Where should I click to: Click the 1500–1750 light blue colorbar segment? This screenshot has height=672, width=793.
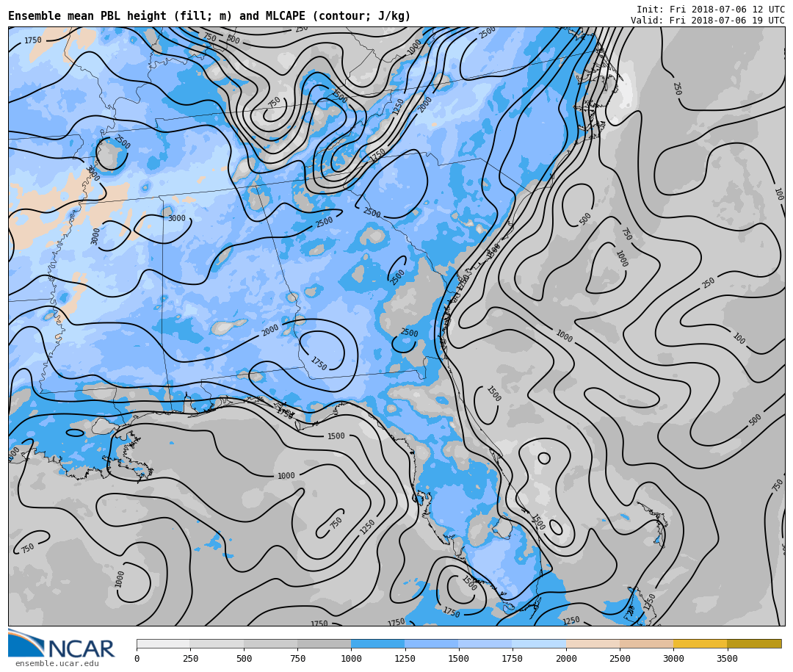tap(485, 643)
